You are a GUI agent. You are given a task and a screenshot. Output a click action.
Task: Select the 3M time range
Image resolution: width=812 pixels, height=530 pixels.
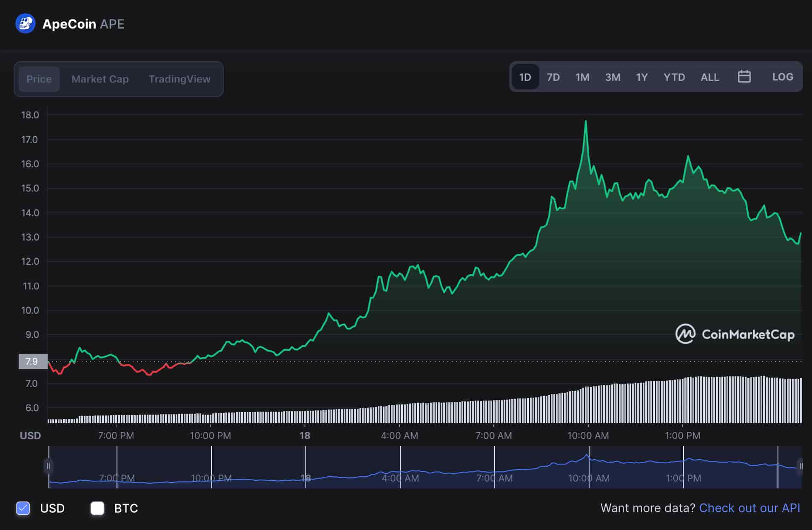pos(613,77)
